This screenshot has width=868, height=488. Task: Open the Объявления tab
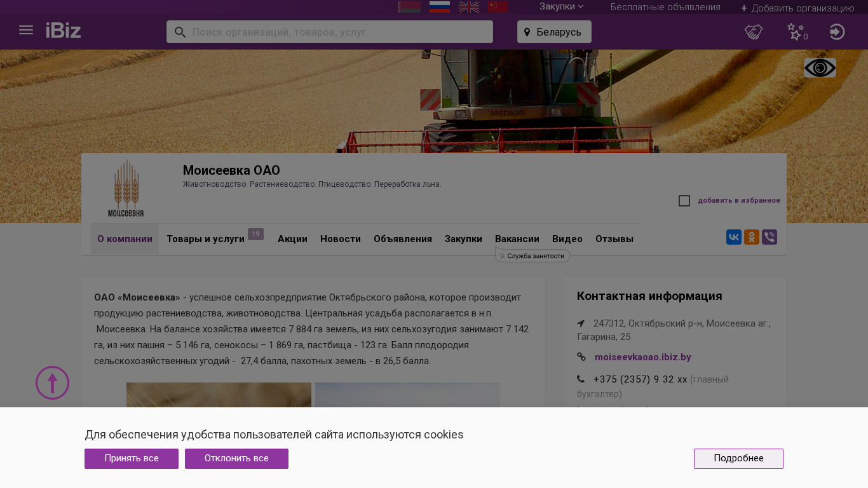click(403, 239)
